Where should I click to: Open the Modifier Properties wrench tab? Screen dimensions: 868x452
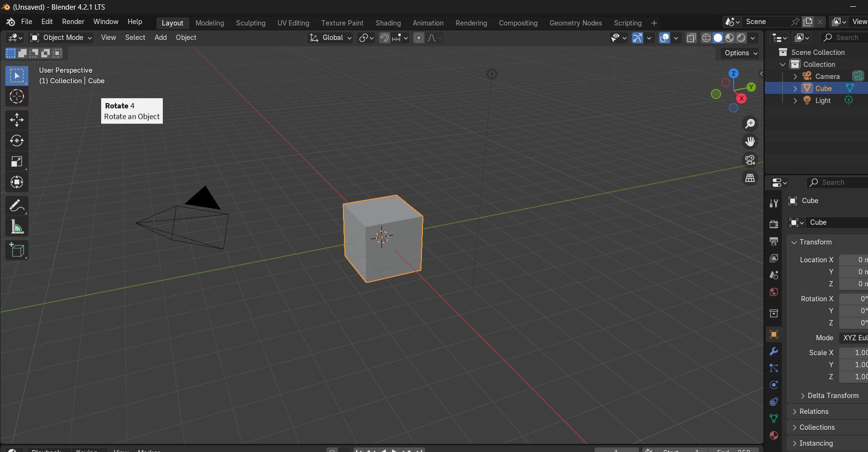(774, 351)
